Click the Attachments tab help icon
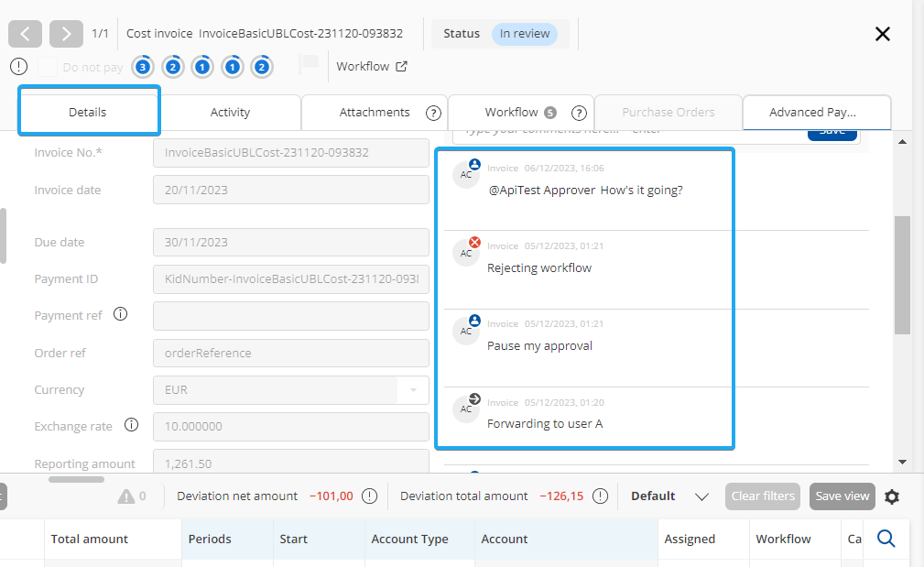The image size is (924, 567). coord(434,113)
